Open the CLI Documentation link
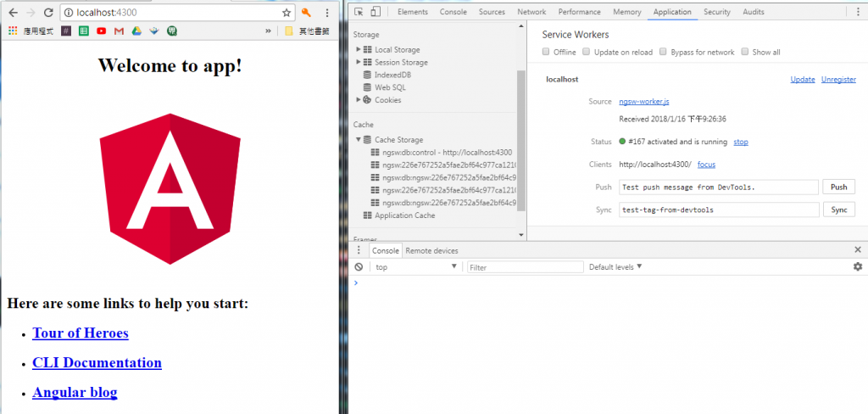 click(x=97, y=363)
